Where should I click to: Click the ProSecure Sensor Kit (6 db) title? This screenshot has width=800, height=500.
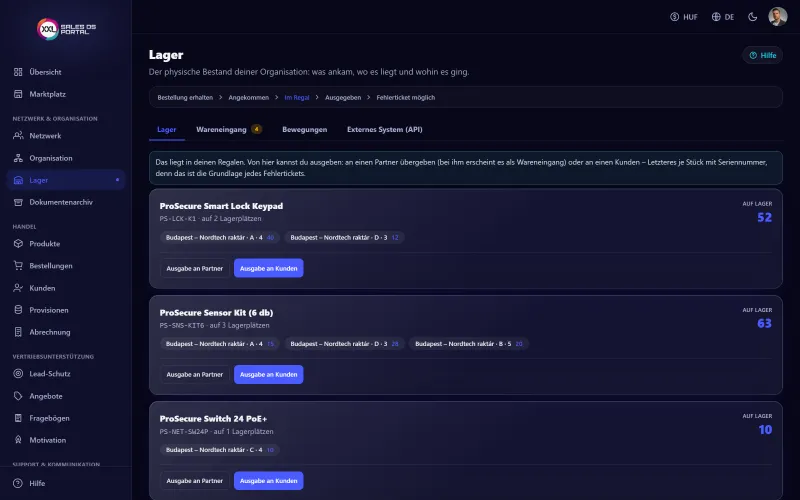click(x=216, y=313)
